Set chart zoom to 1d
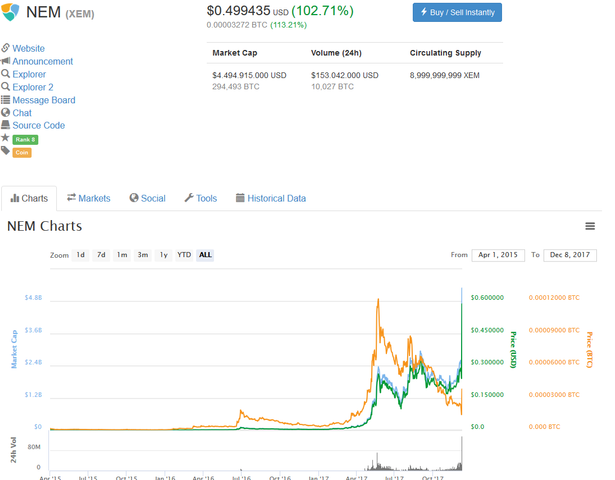 point(80,255)
